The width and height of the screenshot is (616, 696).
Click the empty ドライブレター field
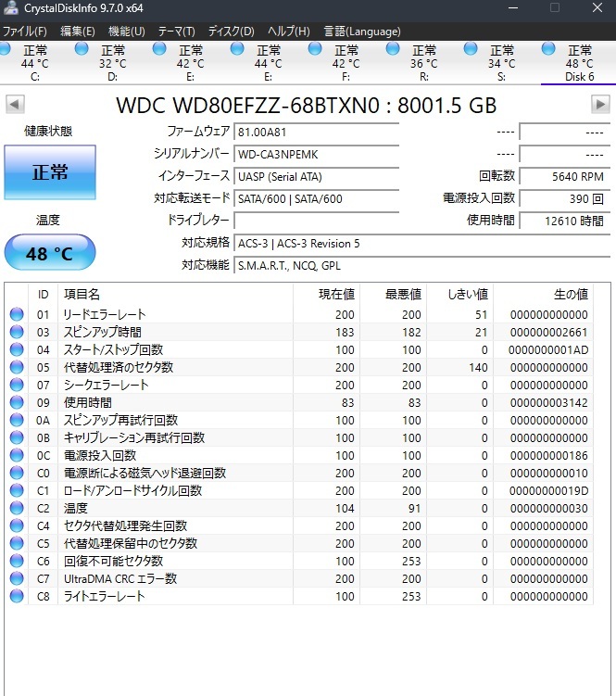317,221
